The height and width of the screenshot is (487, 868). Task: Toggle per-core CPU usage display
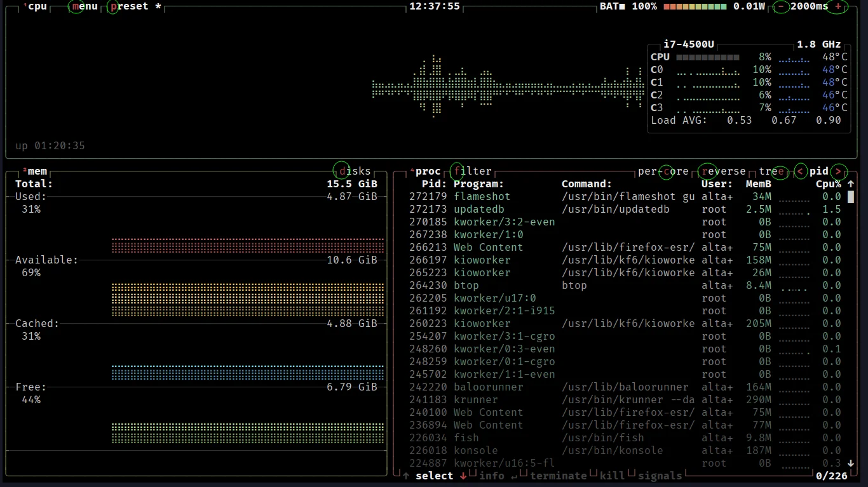[x=663, y=171]
